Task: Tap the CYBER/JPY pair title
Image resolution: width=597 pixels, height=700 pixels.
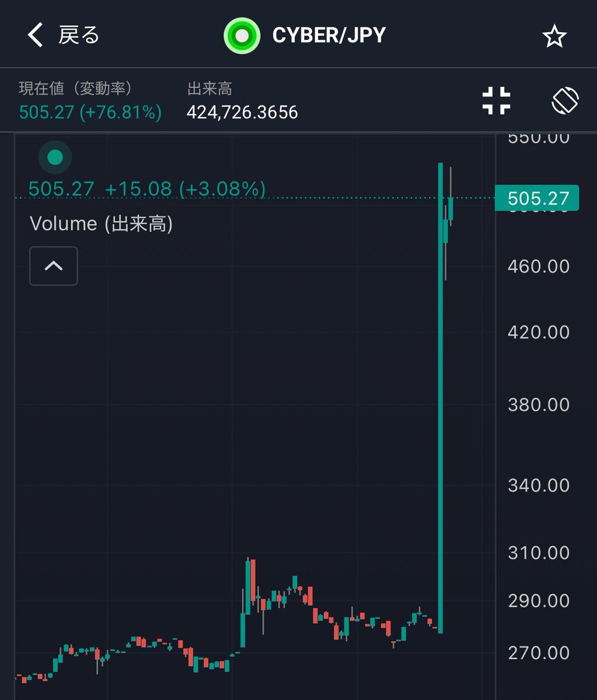Action: click(x=329, y=36)
